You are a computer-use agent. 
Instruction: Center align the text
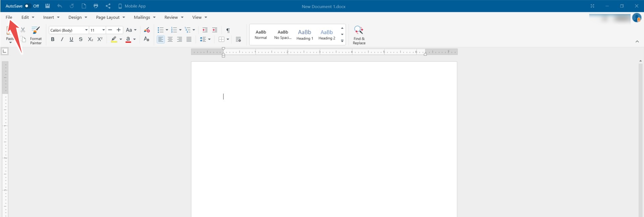pyautogui.click(x=170, y=39)
